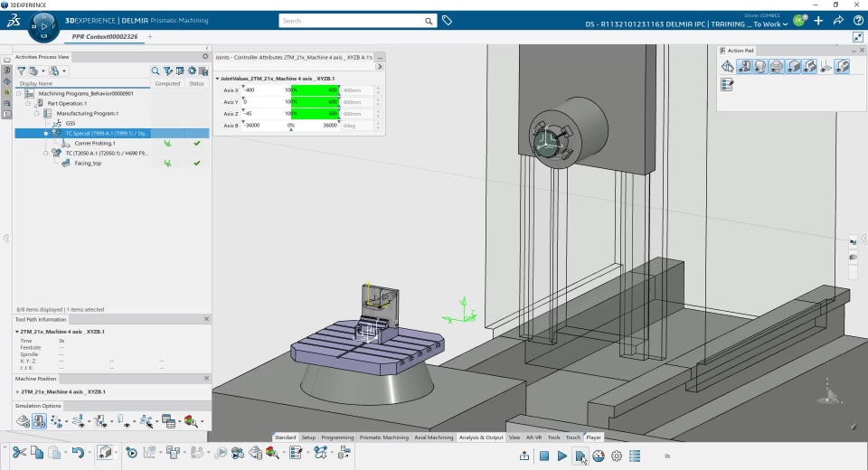Collapse JointValues_2TM_21x_Machine section
The height and width of the screenshot is (470, 868).
point(217,79)
